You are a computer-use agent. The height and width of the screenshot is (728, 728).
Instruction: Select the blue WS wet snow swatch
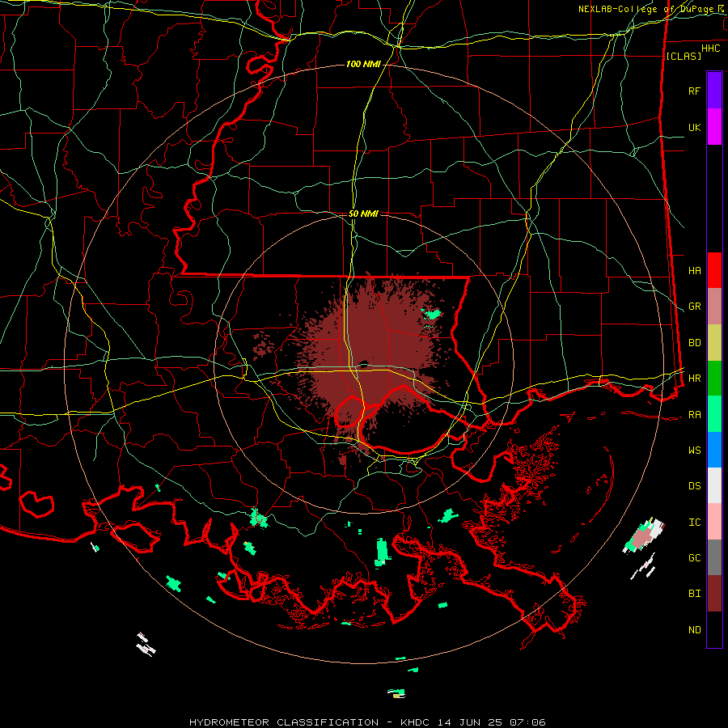(714, 450)
